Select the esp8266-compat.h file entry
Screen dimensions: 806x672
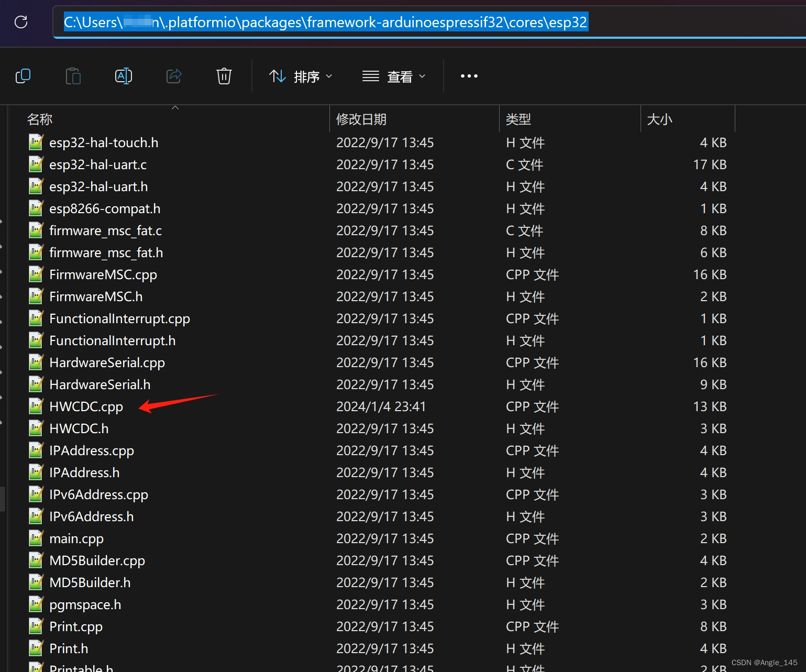pyautogui.click(x=105, y=208)
